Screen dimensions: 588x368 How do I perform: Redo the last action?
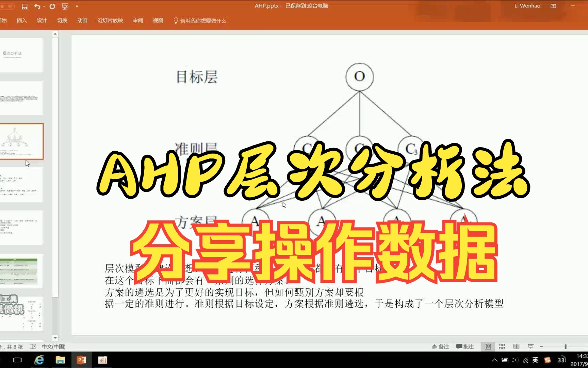52,6
